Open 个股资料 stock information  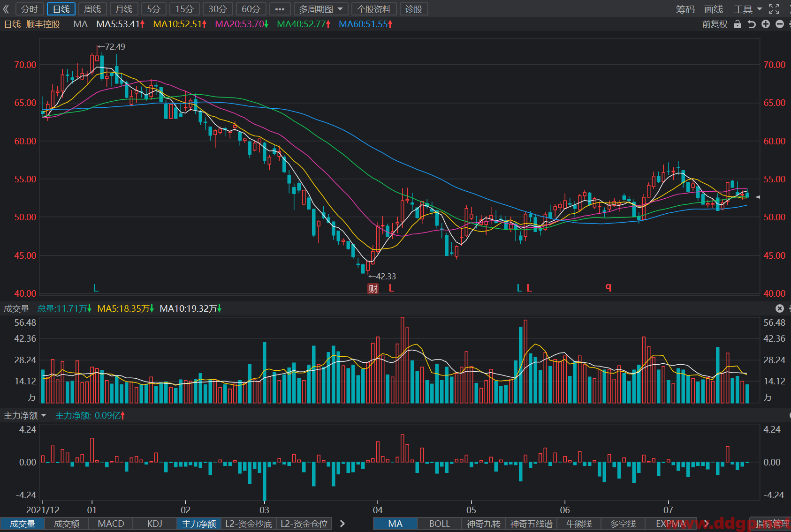pos(374,9)
